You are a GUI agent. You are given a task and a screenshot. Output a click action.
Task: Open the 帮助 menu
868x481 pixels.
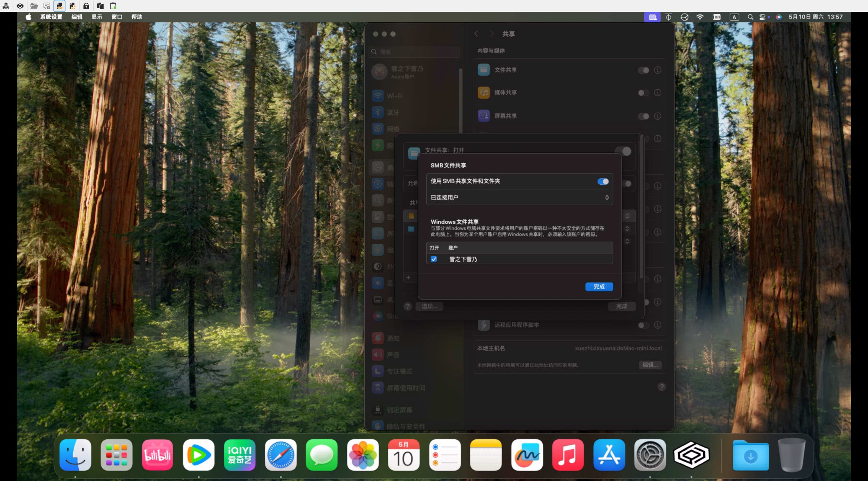point(137,17)
